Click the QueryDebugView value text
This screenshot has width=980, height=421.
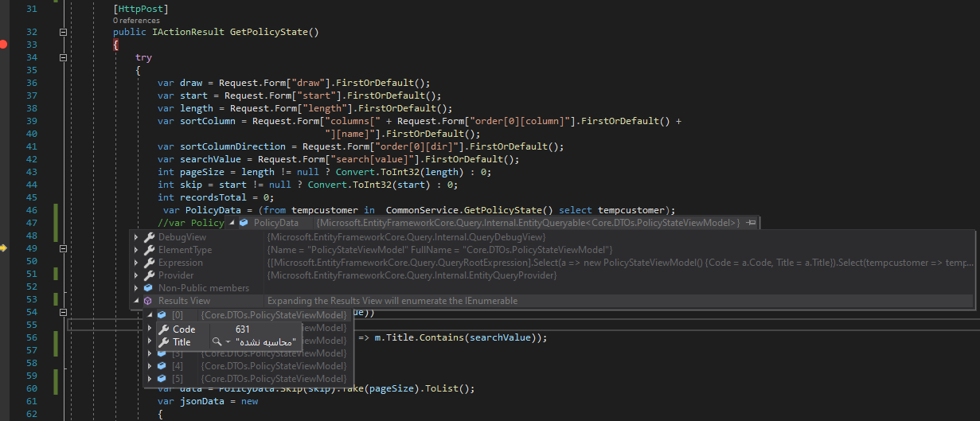407,237
